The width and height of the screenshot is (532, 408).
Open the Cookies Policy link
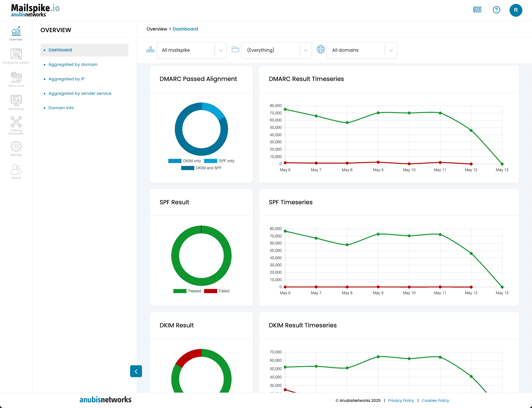(435, 401)
